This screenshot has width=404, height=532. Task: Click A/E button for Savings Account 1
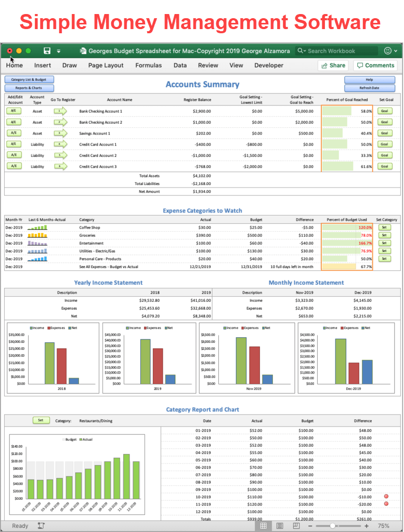14,133
